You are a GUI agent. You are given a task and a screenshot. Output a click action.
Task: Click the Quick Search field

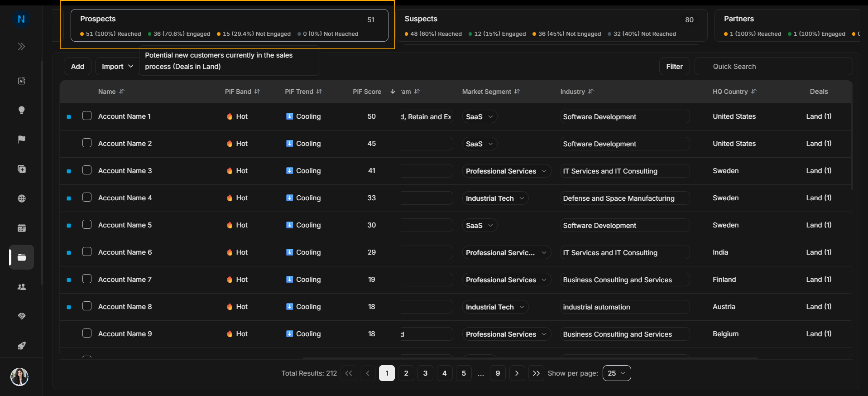click(x=774, y=67)
